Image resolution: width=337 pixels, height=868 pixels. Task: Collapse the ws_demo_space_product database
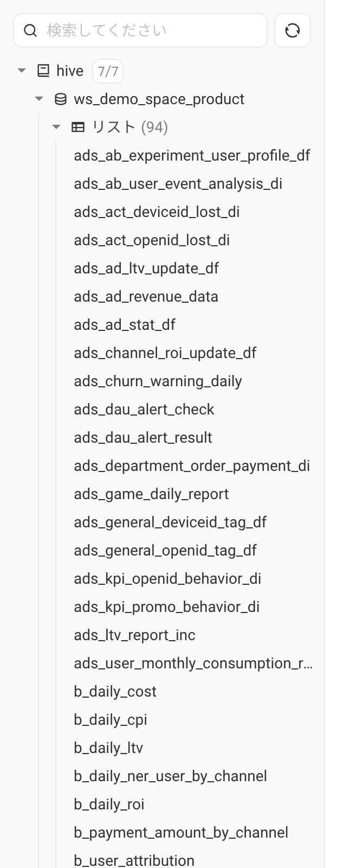tap(39, 99)
